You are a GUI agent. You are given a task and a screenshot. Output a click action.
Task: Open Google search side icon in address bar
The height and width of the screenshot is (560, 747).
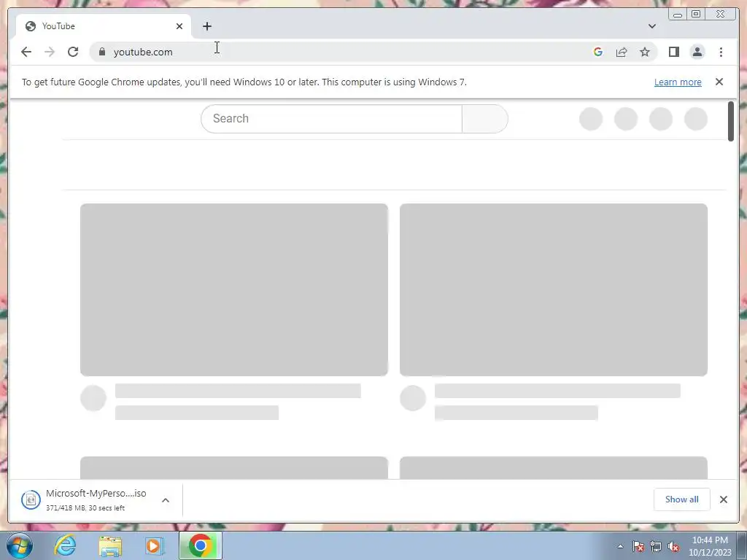coord(598,52)
